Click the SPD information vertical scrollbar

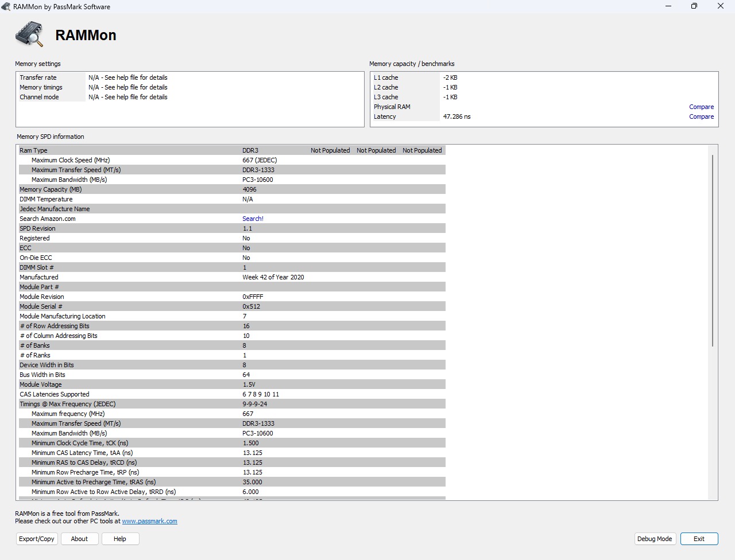pyautogui.click(x=713, y=250)
